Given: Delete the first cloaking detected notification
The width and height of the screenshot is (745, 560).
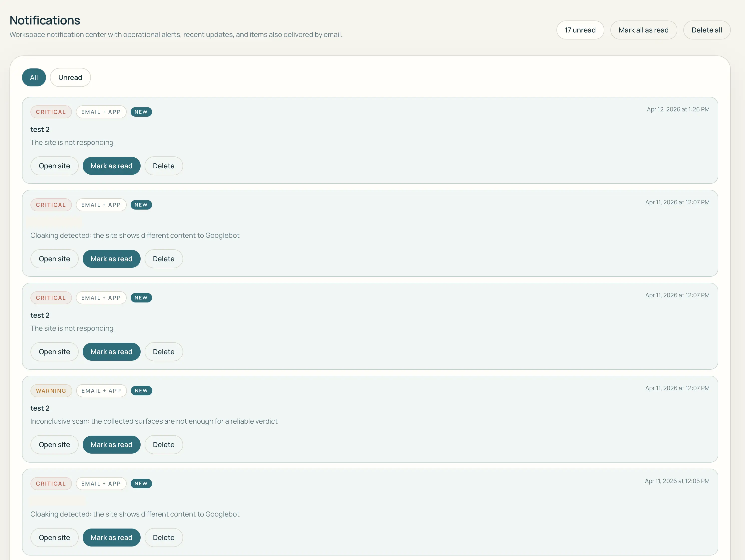Looking at the screenshot, I should coord(164,259).
